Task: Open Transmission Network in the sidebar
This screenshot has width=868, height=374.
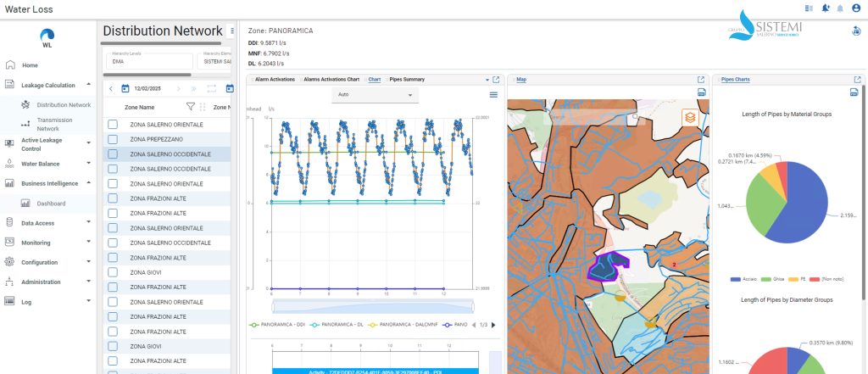Action: (x=54, y=124)
